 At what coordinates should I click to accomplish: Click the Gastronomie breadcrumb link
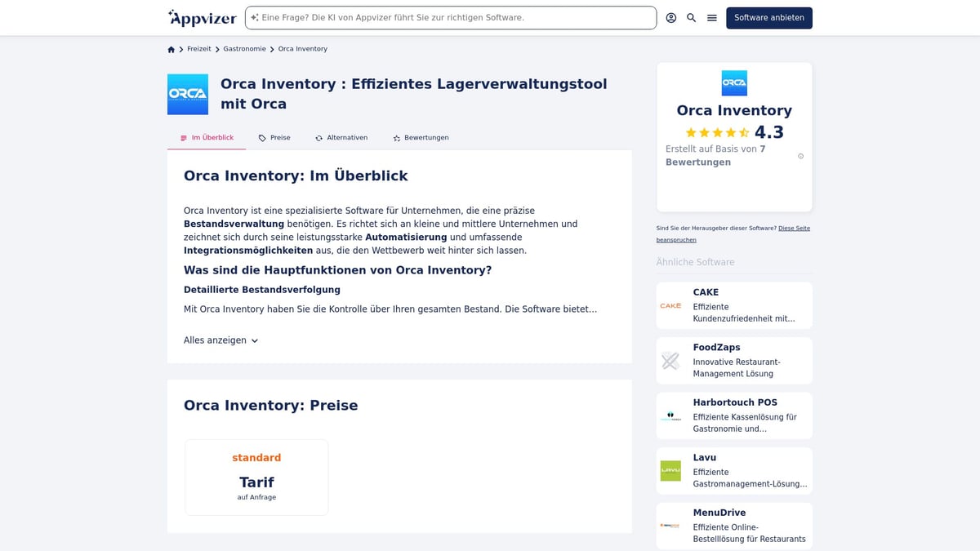[244, 49]
